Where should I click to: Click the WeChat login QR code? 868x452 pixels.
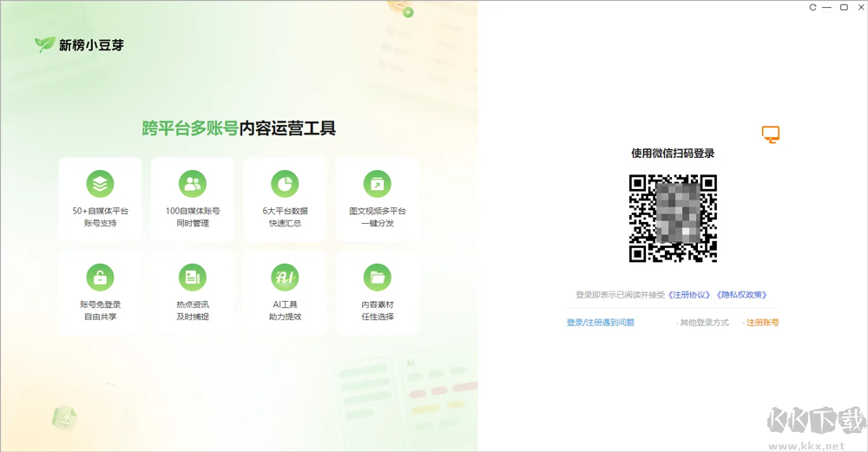674,218
